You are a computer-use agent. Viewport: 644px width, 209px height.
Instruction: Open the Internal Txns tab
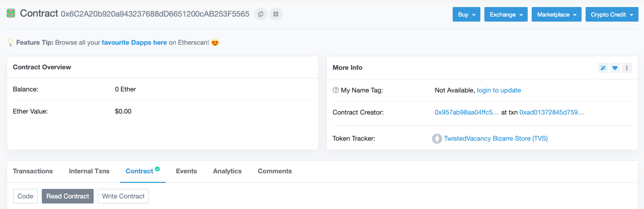click(89, 171)
